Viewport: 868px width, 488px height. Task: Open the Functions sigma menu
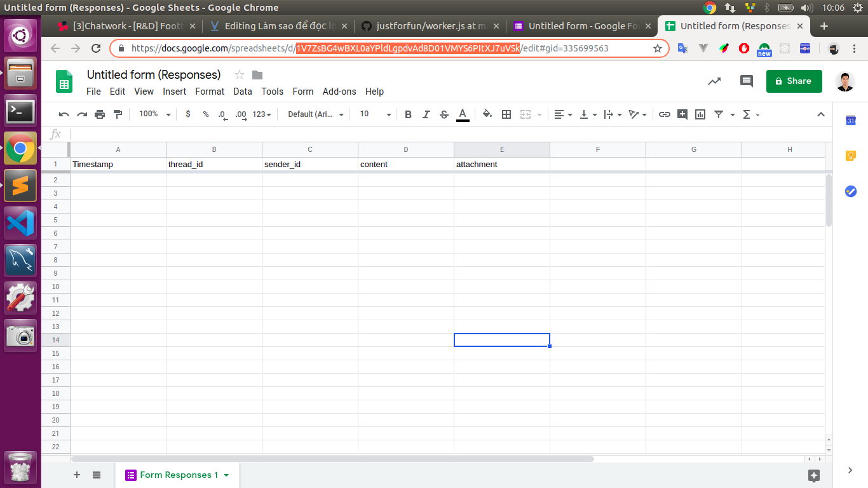coord(751,114)
